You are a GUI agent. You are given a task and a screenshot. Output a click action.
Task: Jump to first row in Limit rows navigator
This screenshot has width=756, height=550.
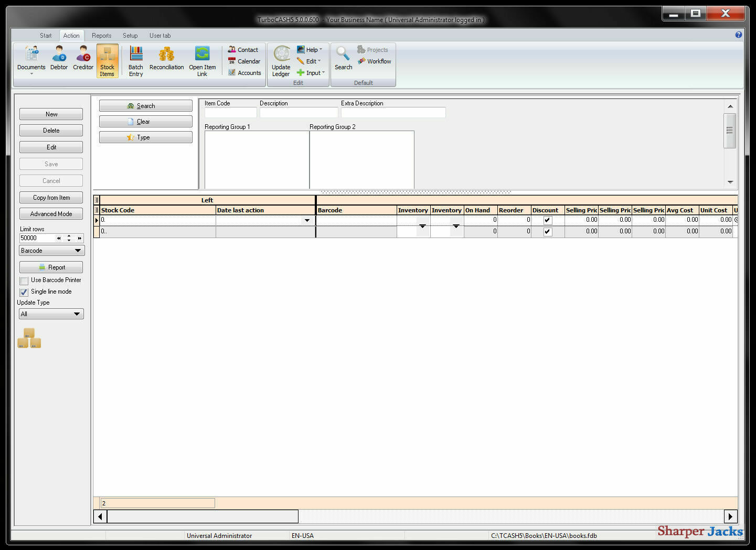click(59, 238)
